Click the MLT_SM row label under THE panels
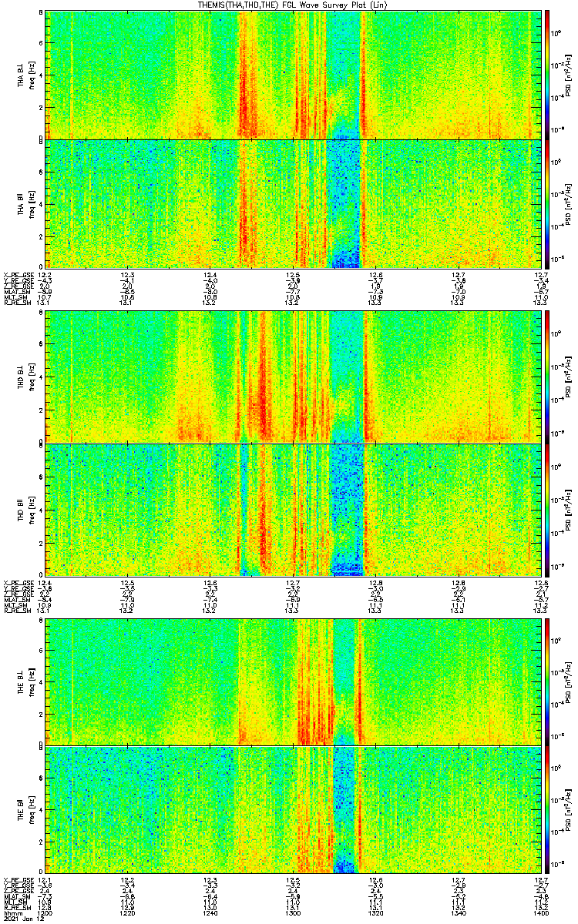578x924 pixels. (x=14, y=904)
